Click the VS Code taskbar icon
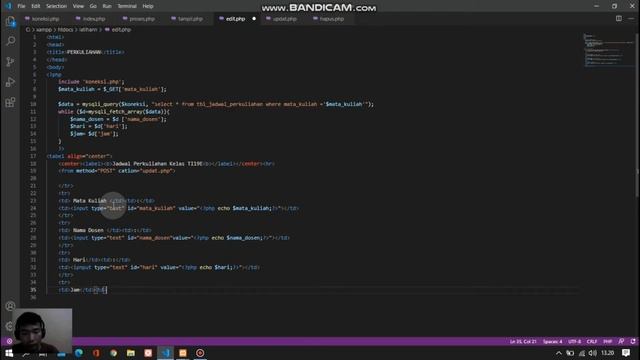The width and height of the screenshot is (640, 360). [165, 353]
